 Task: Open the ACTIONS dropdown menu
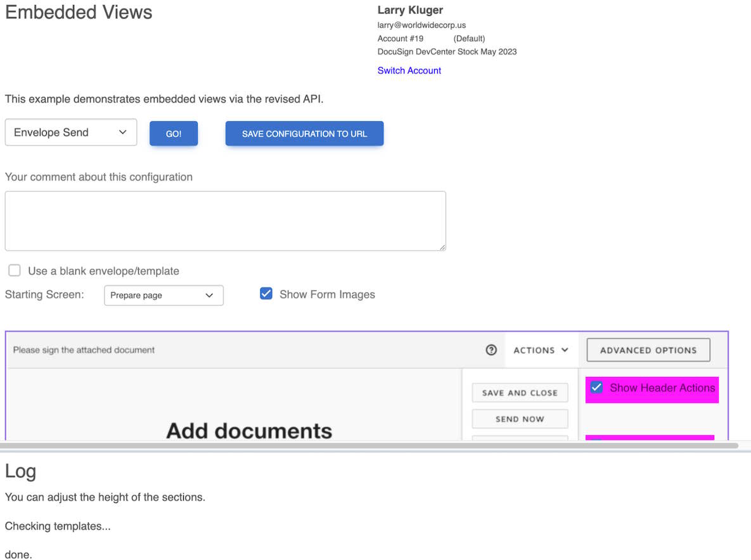coord(540,350)
